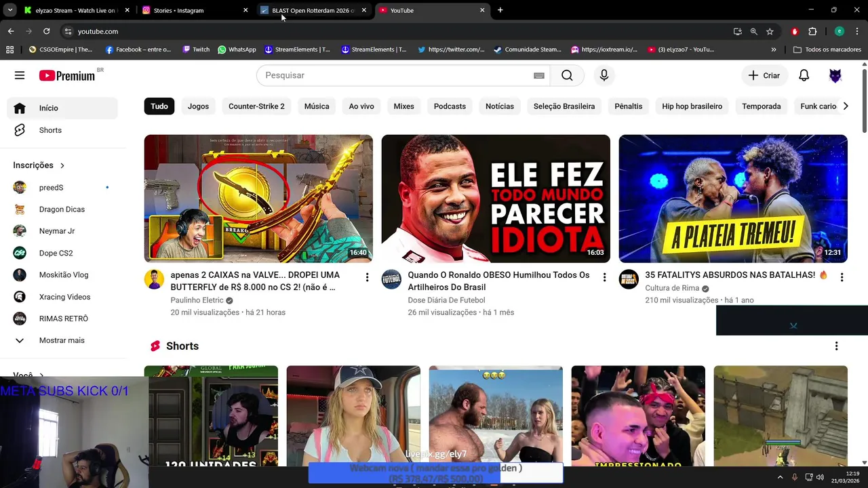Open Chrome apps grid in bookmarks bar
The height and width of the screenshot is (488, 868).
[x=9, y=49]
